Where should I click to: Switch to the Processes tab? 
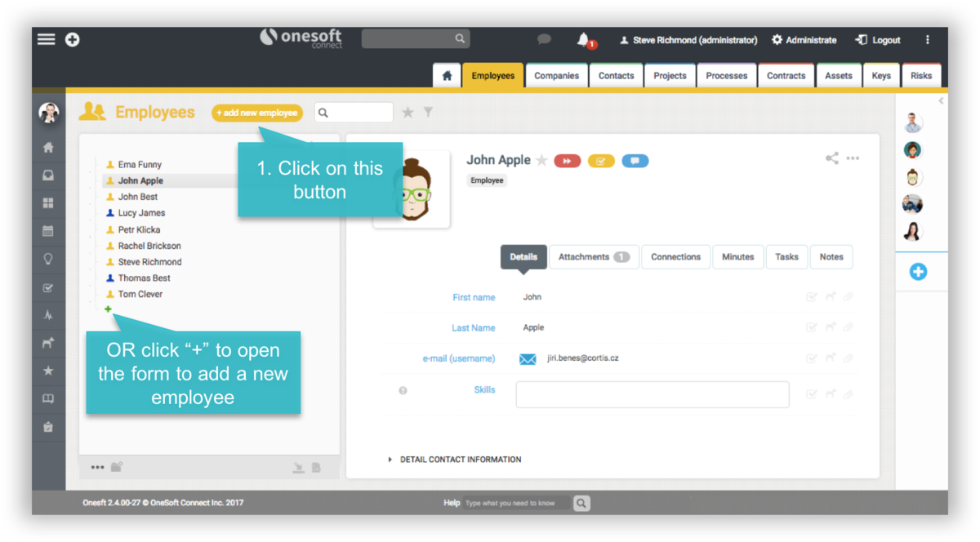726,75
